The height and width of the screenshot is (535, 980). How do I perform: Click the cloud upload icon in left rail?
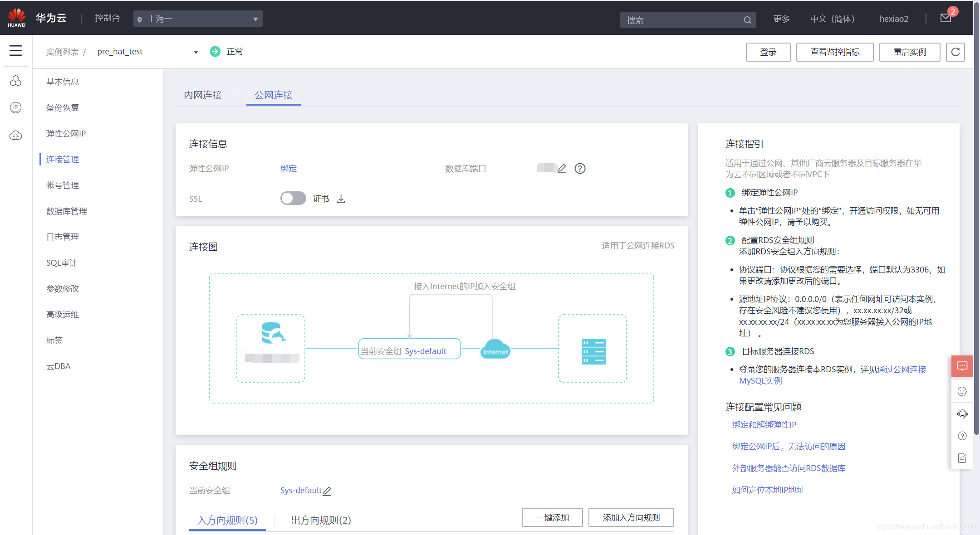16,135
